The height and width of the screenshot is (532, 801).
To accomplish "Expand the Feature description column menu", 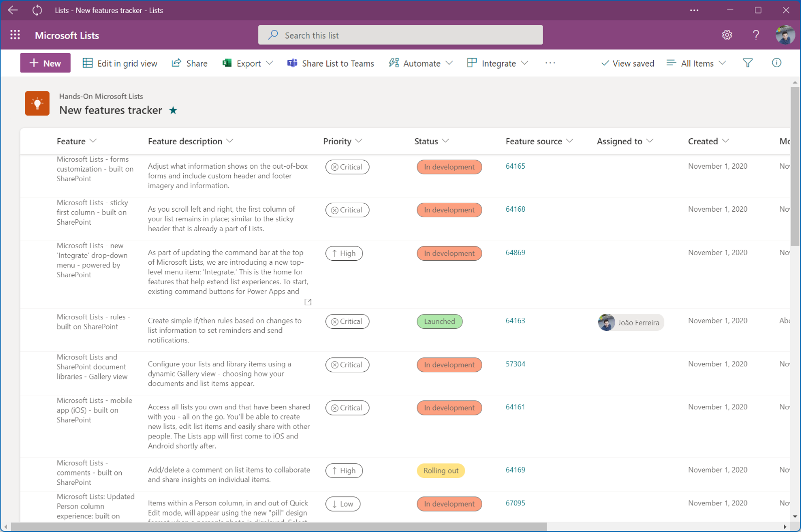I will (x=191, y=141).
